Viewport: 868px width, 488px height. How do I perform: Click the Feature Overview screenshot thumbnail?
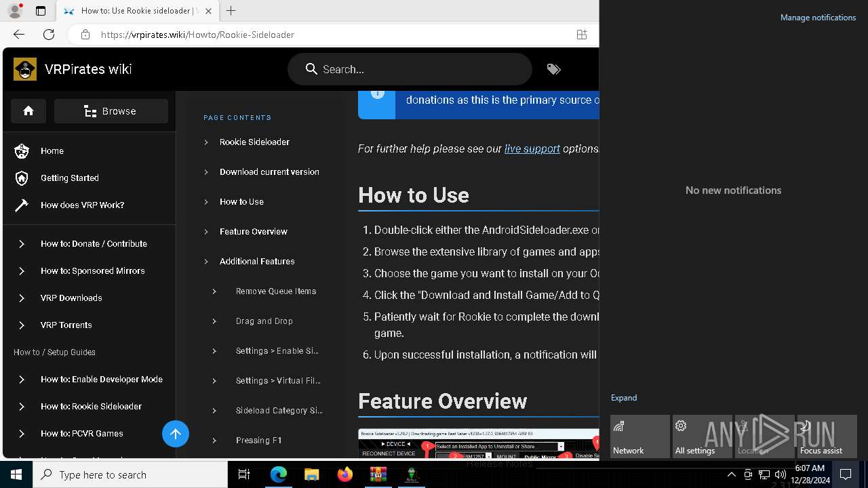pos(479,443)
